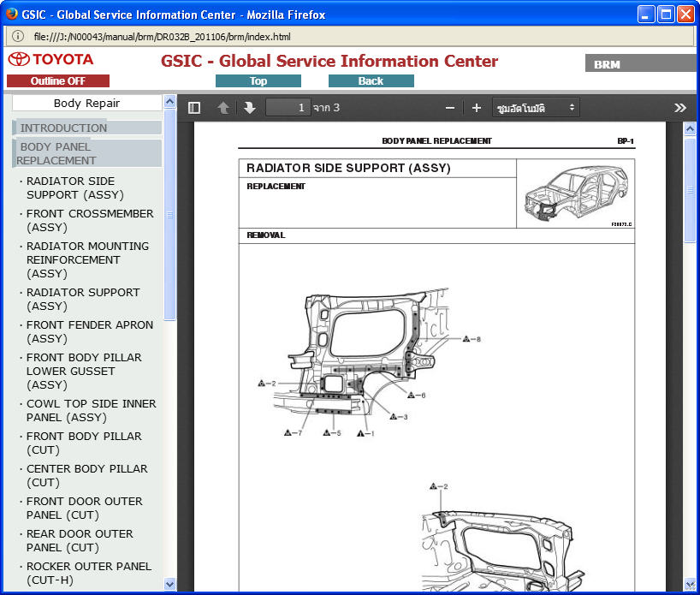Go to previous PDF page arrow
Image resolution: width=700 pixels, height=595 pixels.
click(x=223, y=108)
